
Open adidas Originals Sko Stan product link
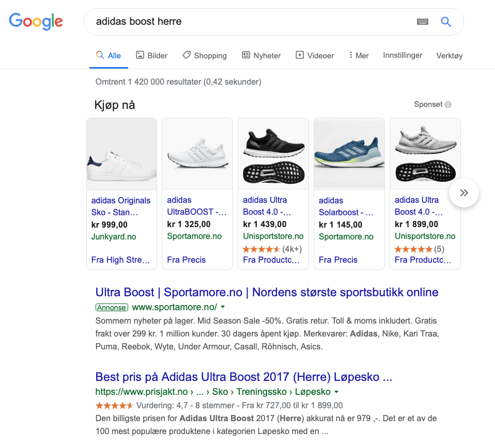(x=121, y=206)
